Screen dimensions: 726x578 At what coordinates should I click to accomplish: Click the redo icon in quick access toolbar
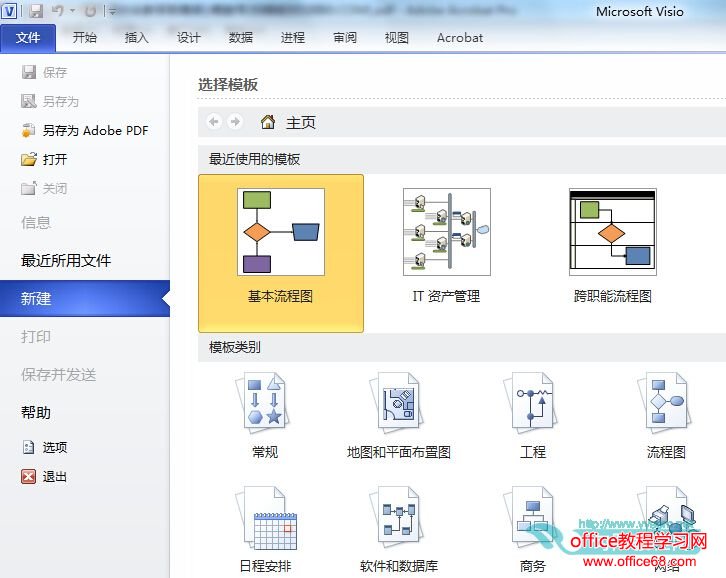(x=90, y=11)
